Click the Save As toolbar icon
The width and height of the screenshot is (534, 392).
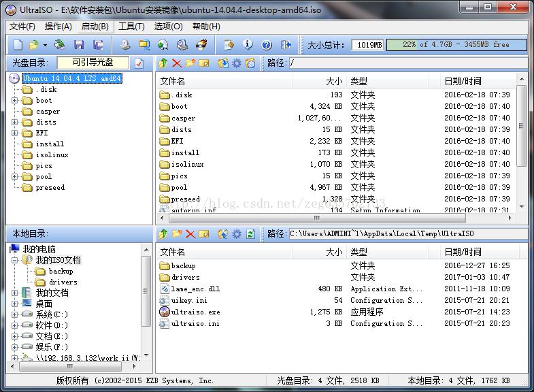coord(98,45)
